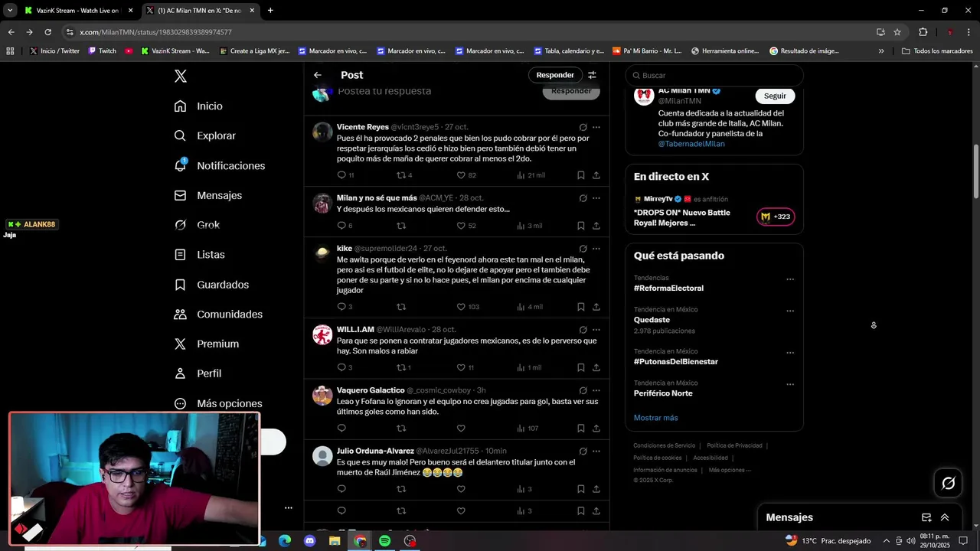This screenshot has width=980, height=551.
Task: Like Vicente Reyes's reply
Action: tap(461, 175)
